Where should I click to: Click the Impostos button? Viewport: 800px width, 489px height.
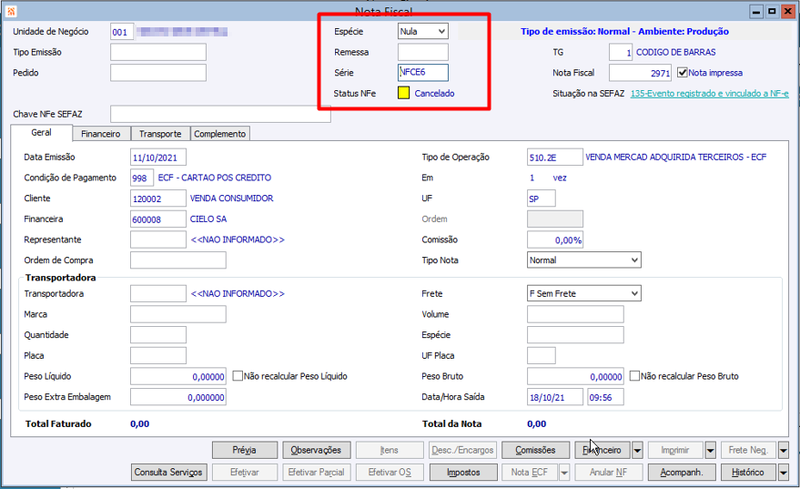click(x=463, y=472)
